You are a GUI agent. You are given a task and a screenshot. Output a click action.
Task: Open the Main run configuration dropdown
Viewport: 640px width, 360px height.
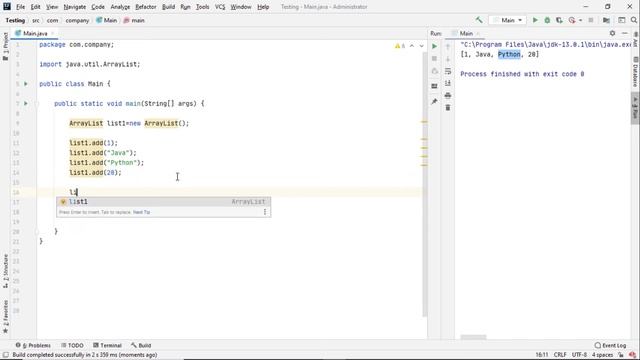pyautogui.click(x=508, y=20)
